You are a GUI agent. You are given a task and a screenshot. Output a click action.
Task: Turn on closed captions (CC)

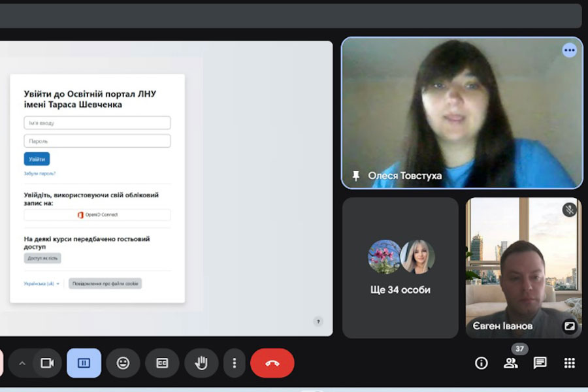click(162, 363)
